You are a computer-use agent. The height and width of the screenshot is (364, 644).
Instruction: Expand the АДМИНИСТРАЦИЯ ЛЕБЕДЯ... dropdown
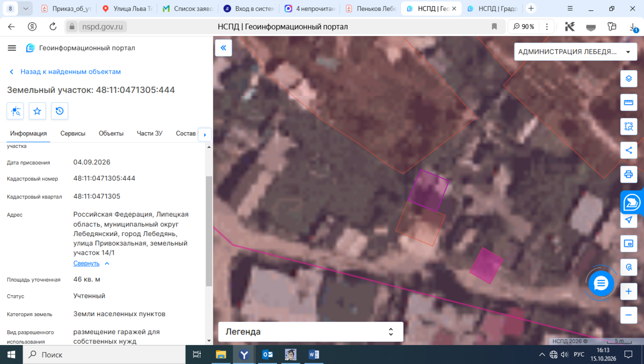pos(575,52)
